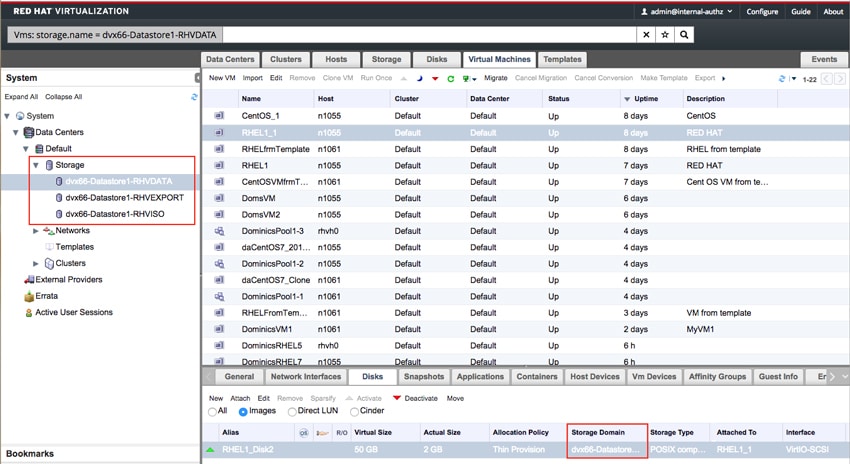Click New VM button
Screen dimensions: 850x464
click(x=222, y=78)
